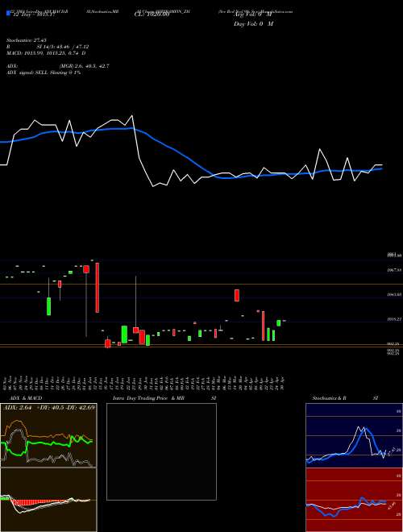This screenshot has height=532, width=403.
Task: Click the red candle near the 1043.05 level
Action: [237, 295]
